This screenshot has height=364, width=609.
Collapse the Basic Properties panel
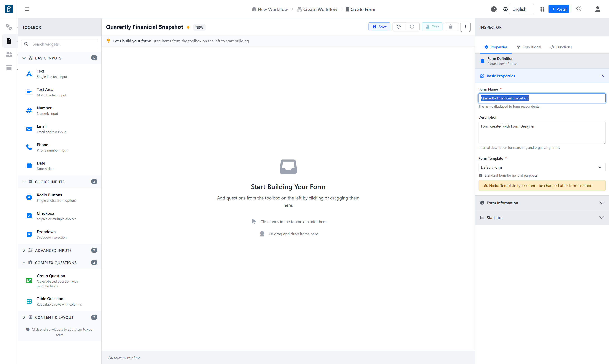pyautogui.click(x=542, y=76)
